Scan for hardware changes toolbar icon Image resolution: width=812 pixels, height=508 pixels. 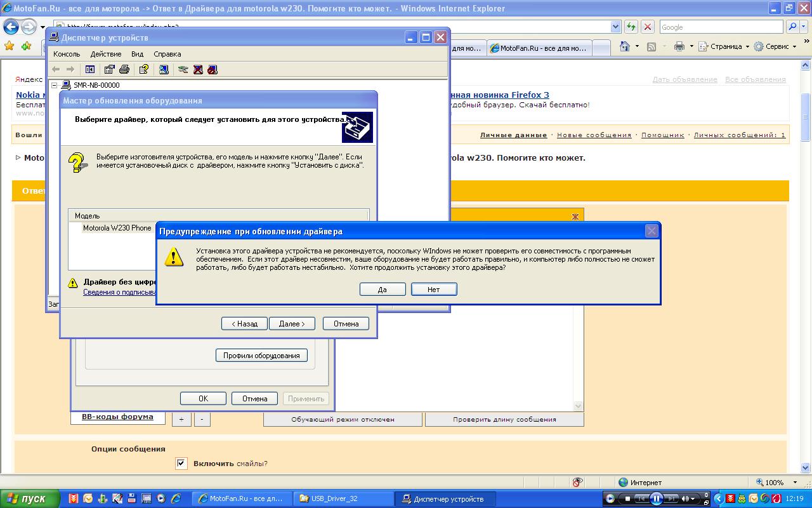point(164,69)
